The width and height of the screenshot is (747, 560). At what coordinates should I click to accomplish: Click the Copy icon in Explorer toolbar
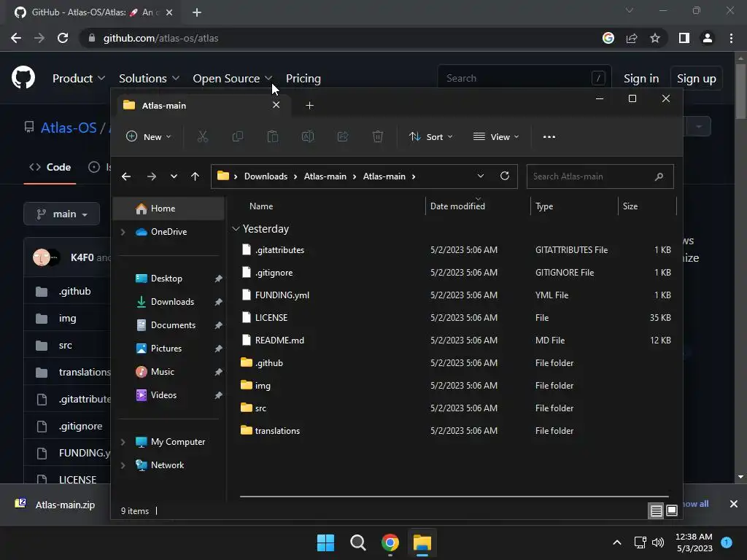point(237,136)
